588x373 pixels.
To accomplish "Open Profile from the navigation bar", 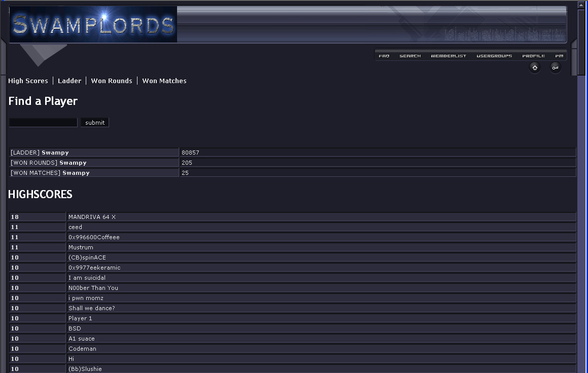I will (534, 56).
